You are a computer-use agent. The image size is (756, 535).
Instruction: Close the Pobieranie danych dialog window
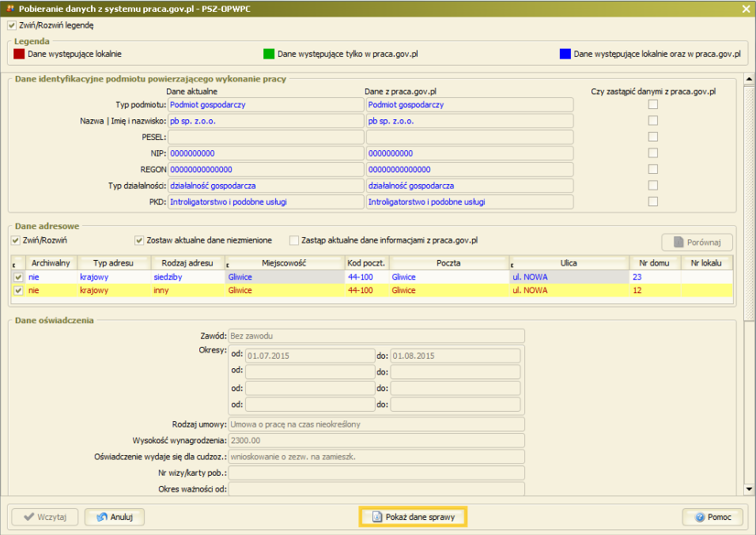(x=746, y=9)
